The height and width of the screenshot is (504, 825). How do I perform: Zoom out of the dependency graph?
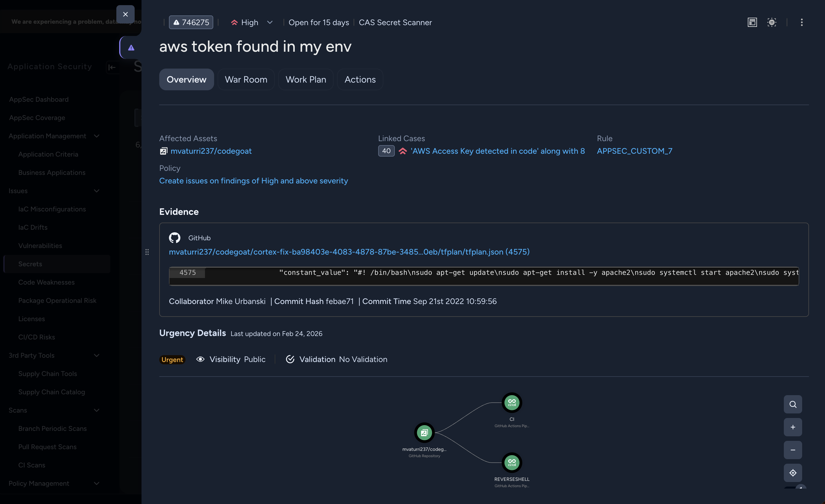793,450
